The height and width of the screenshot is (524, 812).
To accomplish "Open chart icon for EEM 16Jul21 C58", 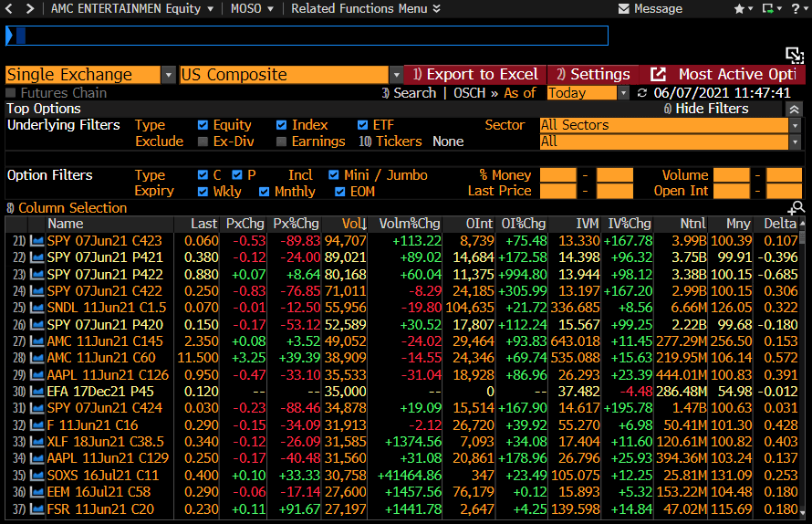I will [36, 492].
